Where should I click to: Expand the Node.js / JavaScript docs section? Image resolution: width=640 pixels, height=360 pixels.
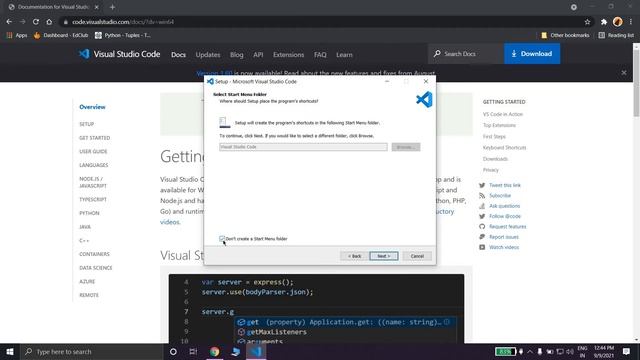click(x=93, y=182)
